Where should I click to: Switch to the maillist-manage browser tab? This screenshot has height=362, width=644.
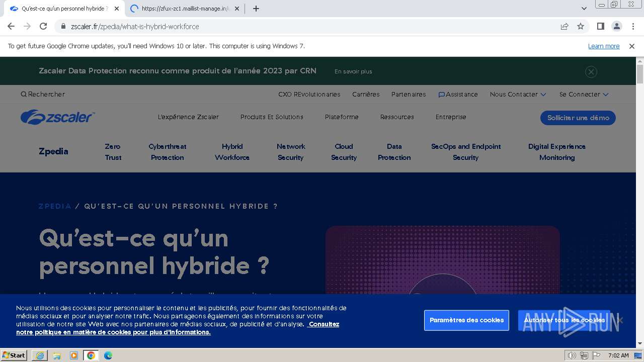(x=185, y=9)
